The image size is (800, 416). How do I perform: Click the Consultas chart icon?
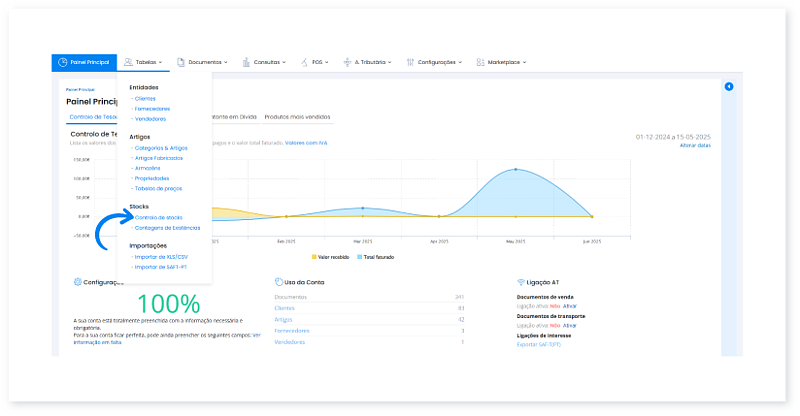click(x=246, y=62)
